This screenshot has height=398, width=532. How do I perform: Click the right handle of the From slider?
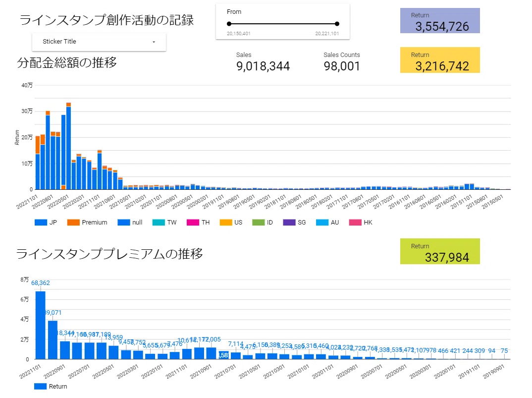coord(337,24)
